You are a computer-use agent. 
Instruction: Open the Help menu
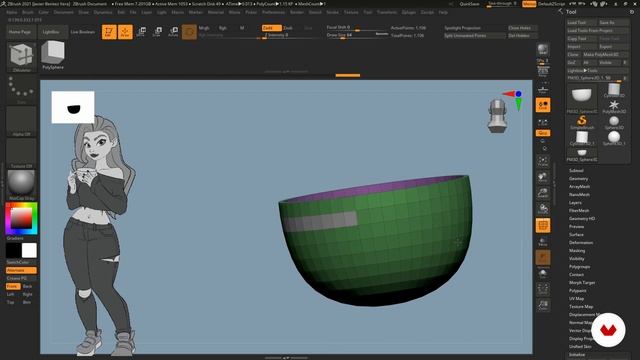tap(443, 12)
